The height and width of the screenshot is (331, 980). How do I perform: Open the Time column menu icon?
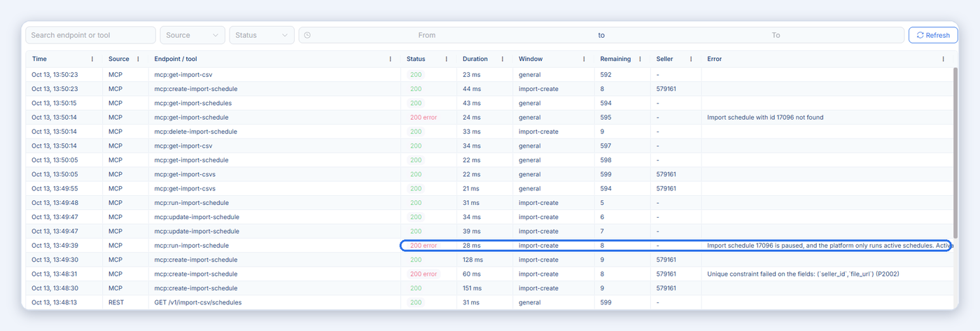coord(92,59)
